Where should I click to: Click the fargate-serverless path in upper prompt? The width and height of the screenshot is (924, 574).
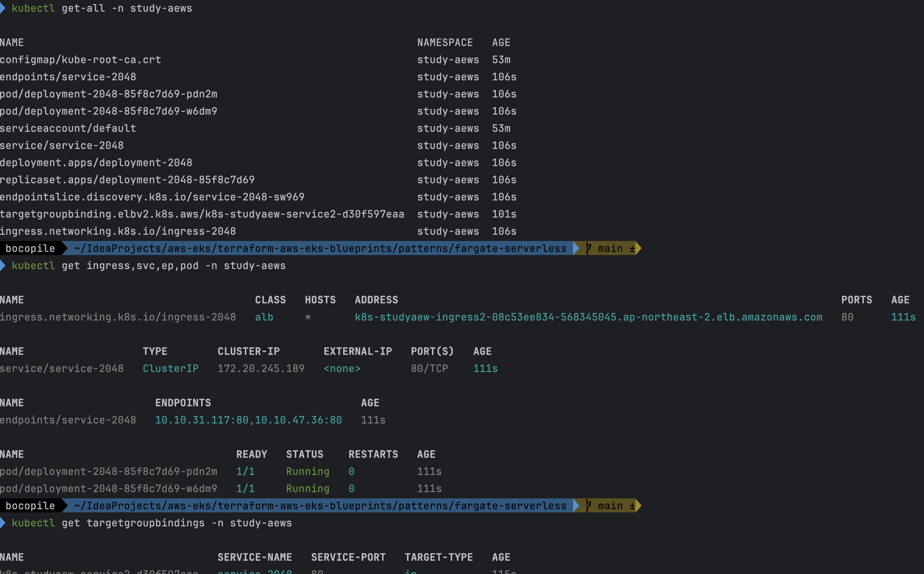point(510,248)
